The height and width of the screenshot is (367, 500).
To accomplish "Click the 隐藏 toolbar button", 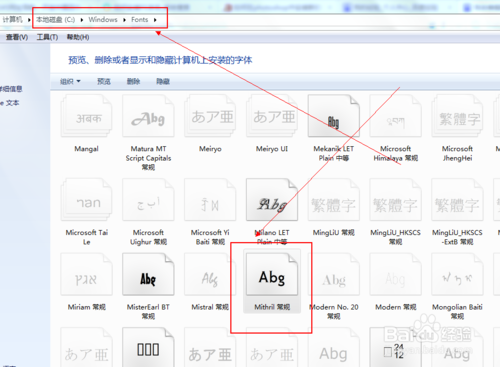I will (x=163, y=81).
